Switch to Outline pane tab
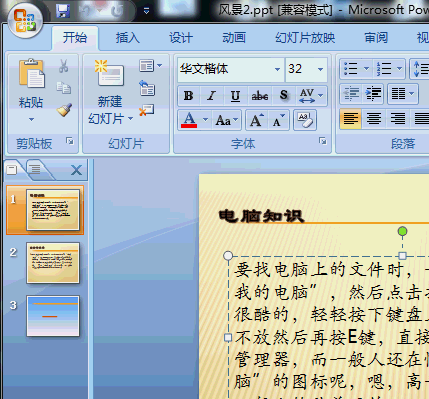Image resolution: width=429 pixels, height=399 pixels. click(35, 169)
